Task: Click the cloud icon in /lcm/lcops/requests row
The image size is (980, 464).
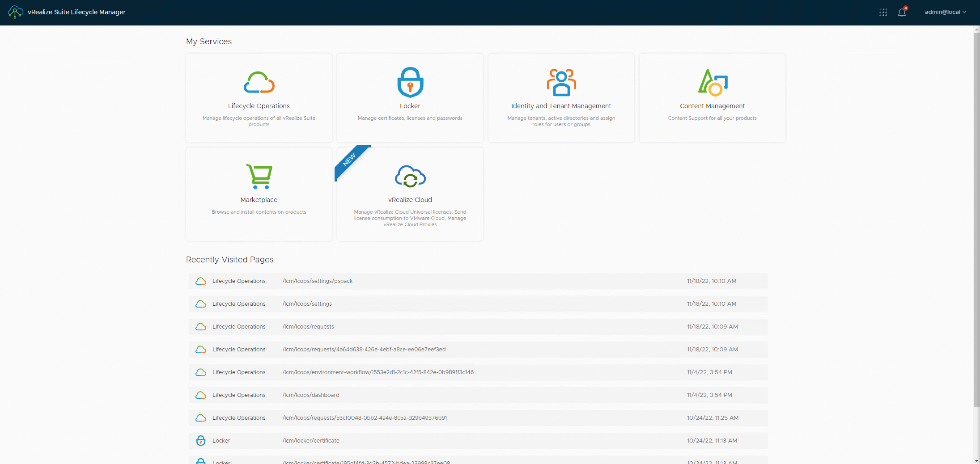Action: coord(201,327)
